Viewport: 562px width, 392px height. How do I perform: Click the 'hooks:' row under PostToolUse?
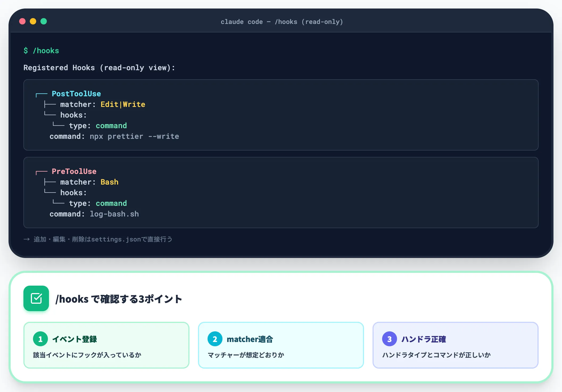click(73, 115)
